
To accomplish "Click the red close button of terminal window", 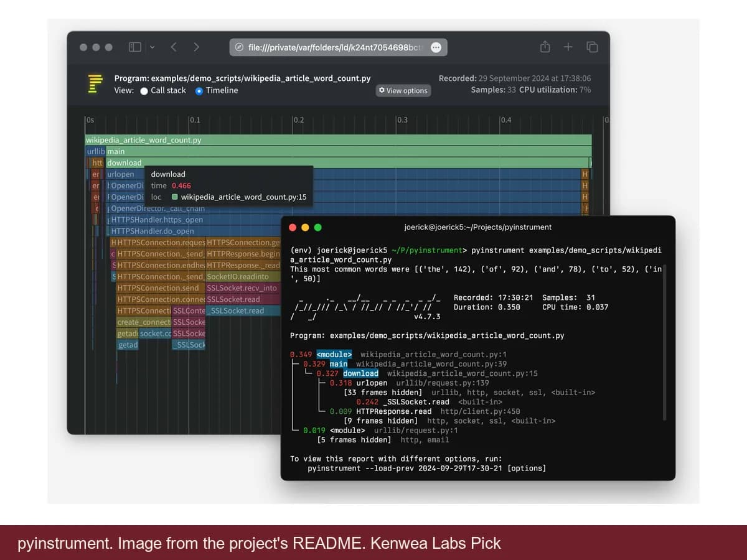I will (x=294, y=228).
